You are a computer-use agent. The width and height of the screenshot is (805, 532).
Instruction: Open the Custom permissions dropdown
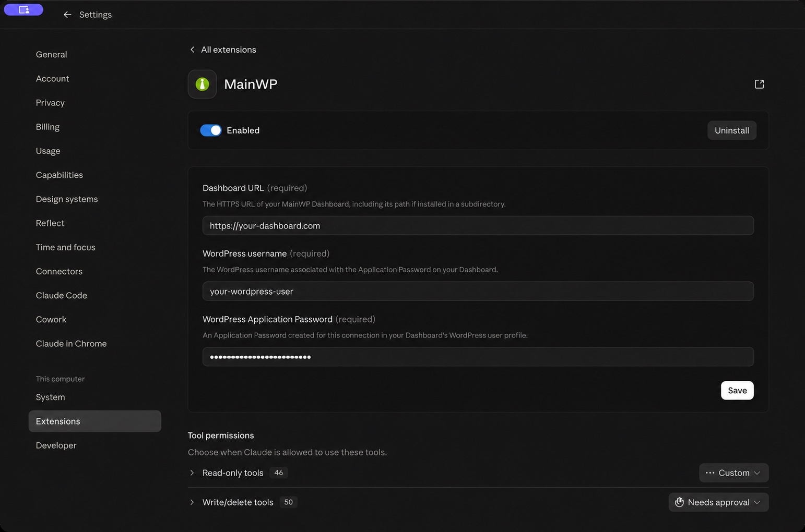pos(733,473)
